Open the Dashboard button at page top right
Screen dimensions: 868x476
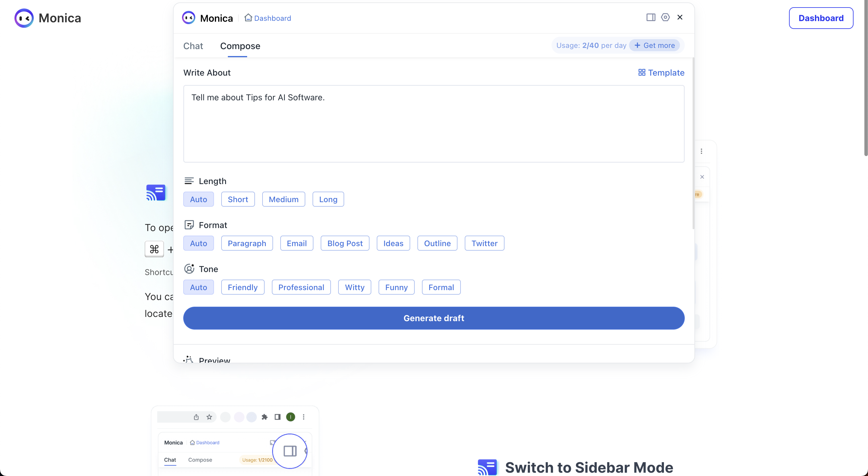[x=821, y=18]
